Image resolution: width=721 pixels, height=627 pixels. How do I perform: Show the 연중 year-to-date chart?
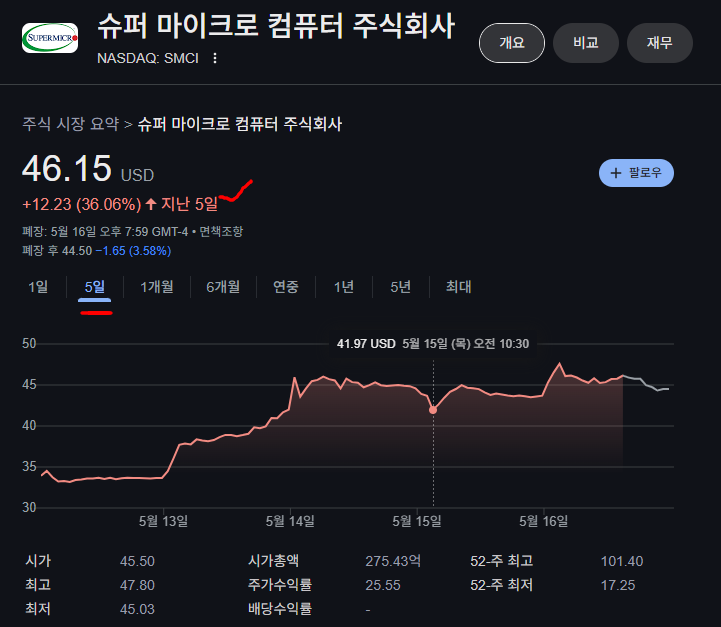(x=286, y=287)
